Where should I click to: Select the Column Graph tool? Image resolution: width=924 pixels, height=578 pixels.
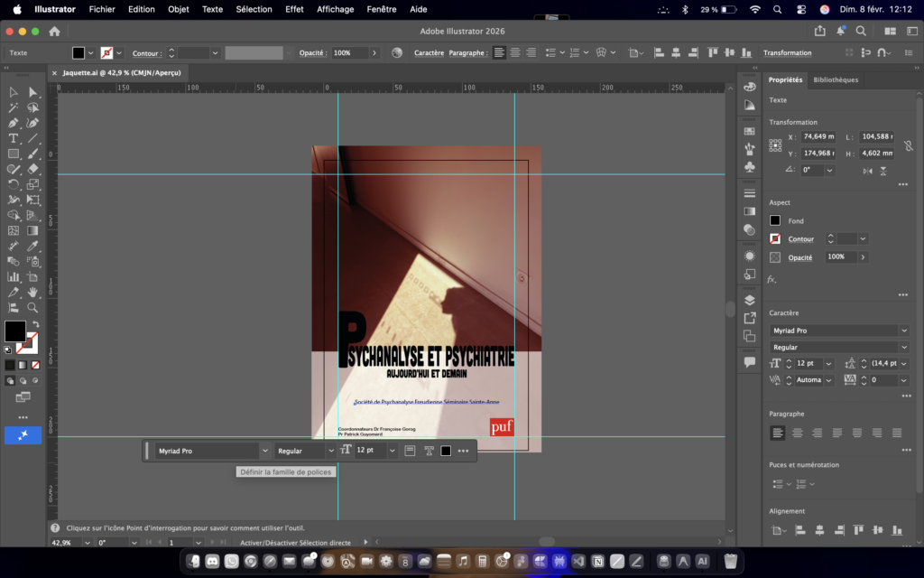click(13, 276)
